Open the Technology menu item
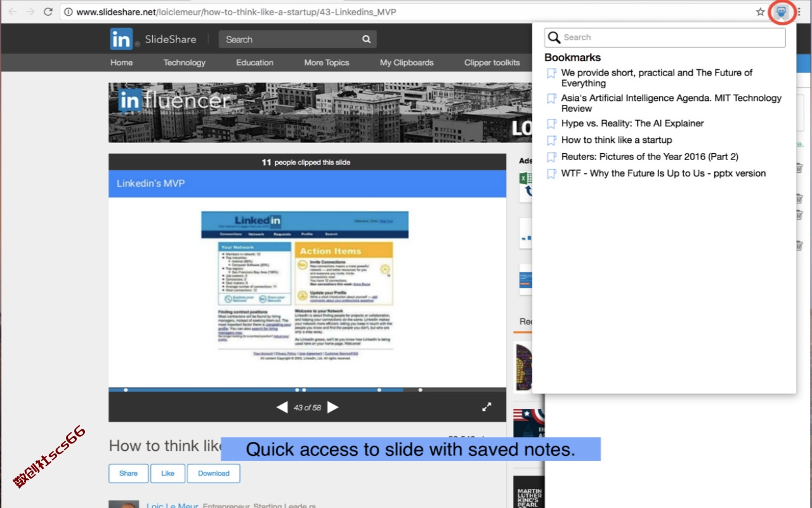Viewport: 812px width, 508px height. click(x=185, y=62)
